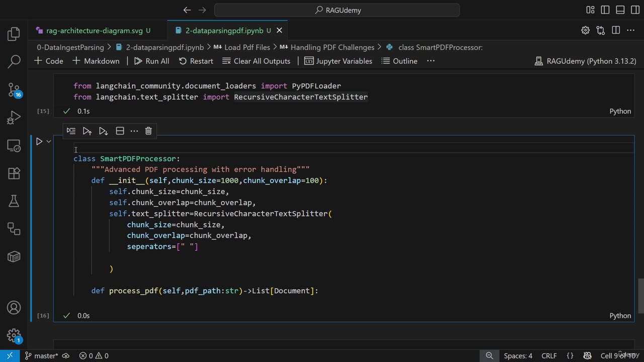
Task: Delete the current notebook cell
Action: tap(148, 131)
